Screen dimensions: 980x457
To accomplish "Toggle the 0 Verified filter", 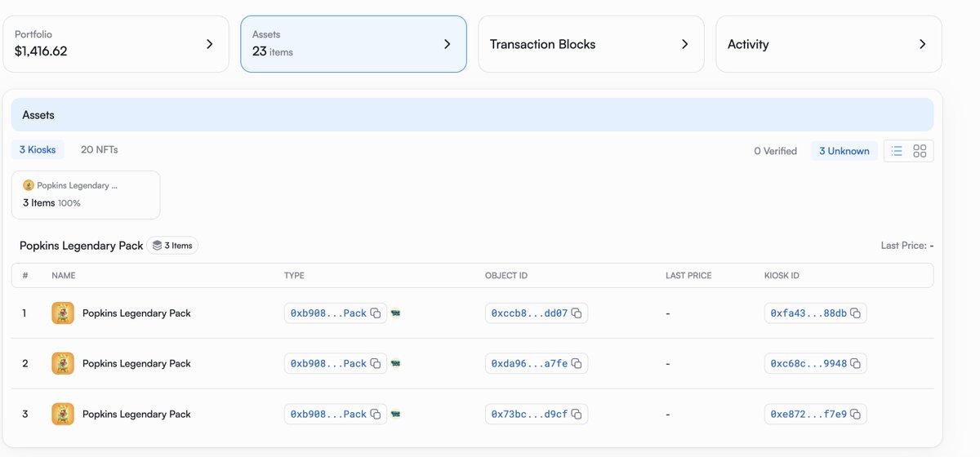I will (775, 151).
